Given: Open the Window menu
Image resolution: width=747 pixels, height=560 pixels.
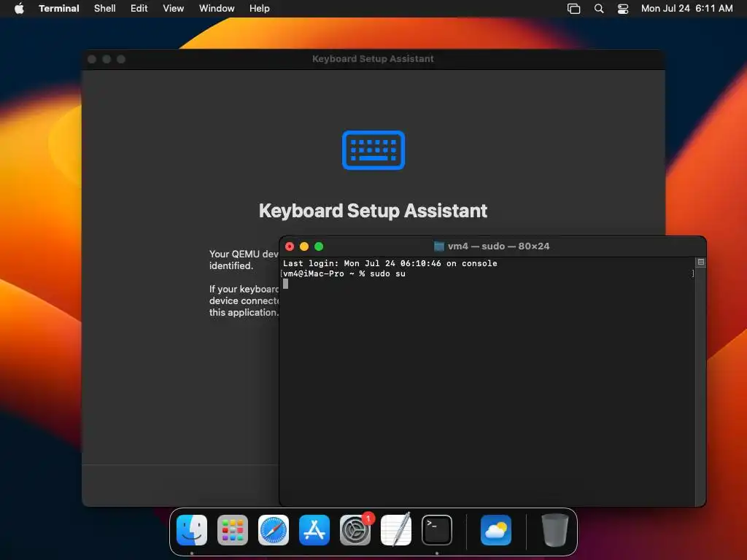Looking at the screenshot, I should [x=217, y=8].
